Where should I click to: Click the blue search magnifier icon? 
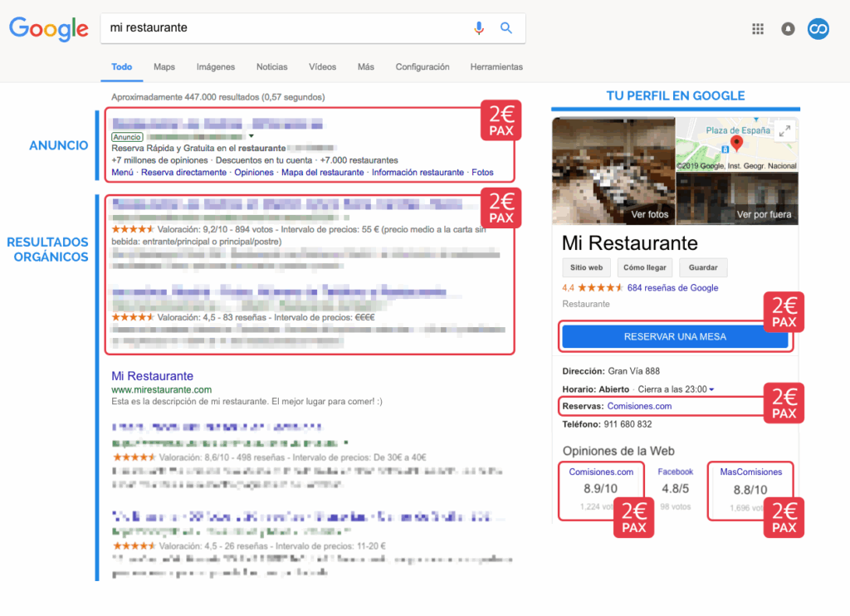click(x=506, y=27)
